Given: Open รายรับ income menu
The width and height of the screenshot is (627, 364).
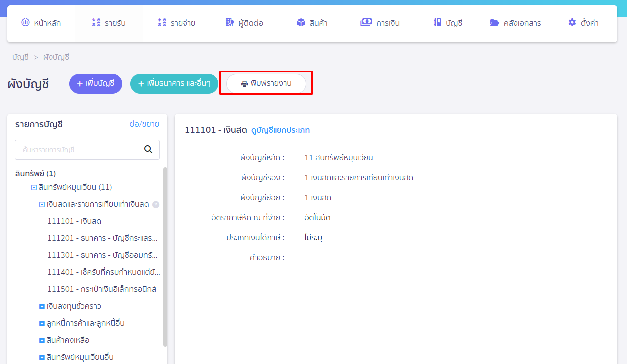Looking at the screenshot, I should (108, 23).
